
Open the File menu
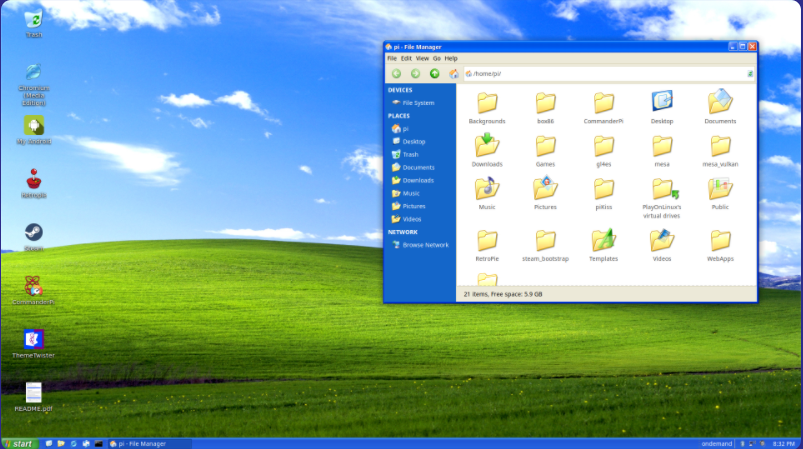[392, 59]
